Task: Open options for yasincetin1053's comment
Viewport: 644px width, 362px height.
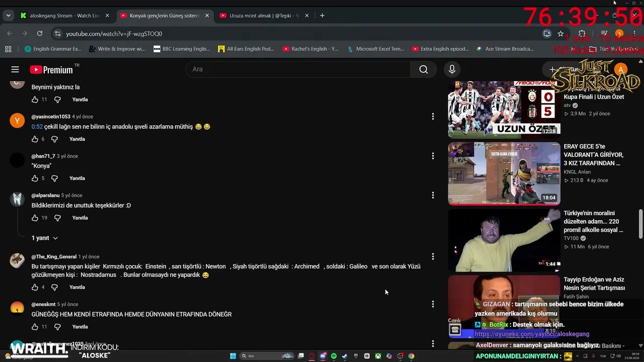Action: [433, 117]
